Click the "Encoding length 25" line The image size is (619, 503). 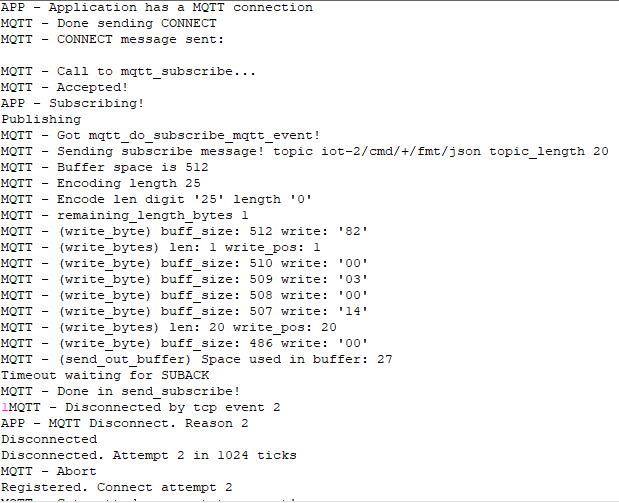pos(100,183)
